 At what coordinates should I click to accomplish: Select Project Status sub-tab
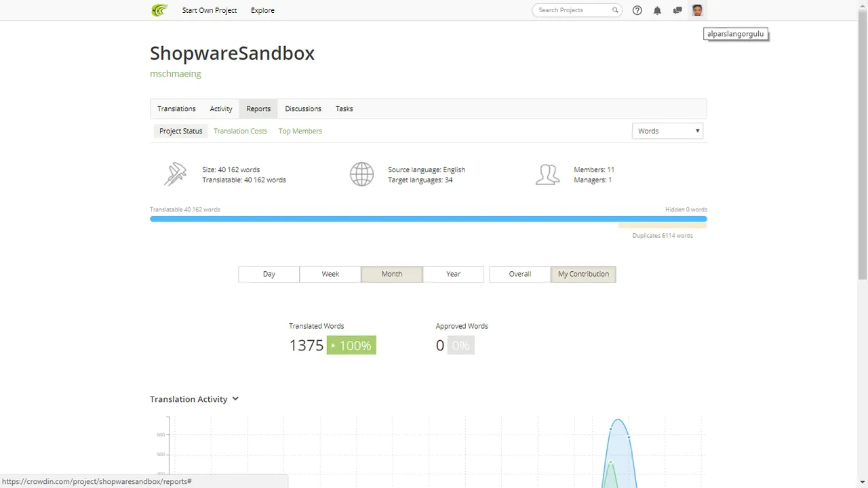181,131
